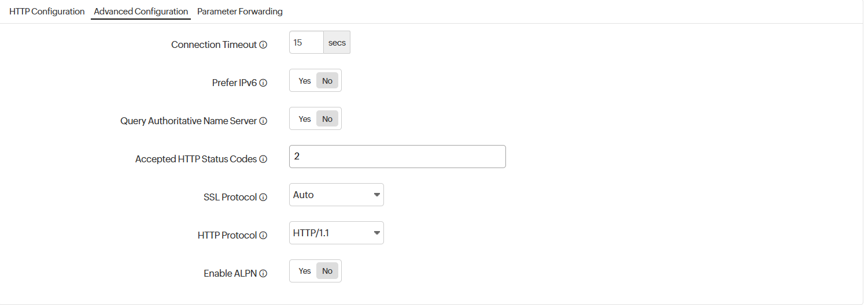Click the Accepted HTTP Status Codes field
Screen dimensions: 868x305
pyautogui.click(x=397, y=157)
